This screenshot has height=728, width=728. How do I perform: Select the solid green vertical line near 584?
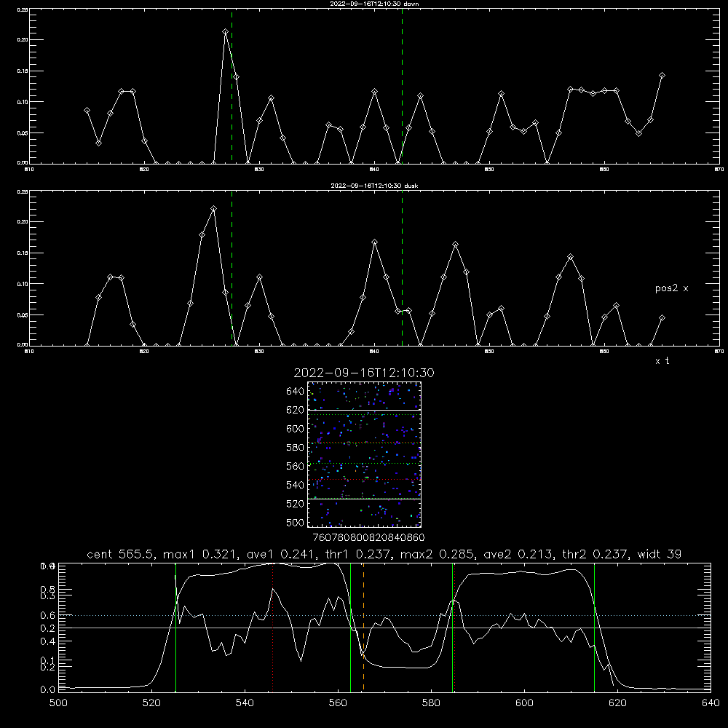click(452, 627)
